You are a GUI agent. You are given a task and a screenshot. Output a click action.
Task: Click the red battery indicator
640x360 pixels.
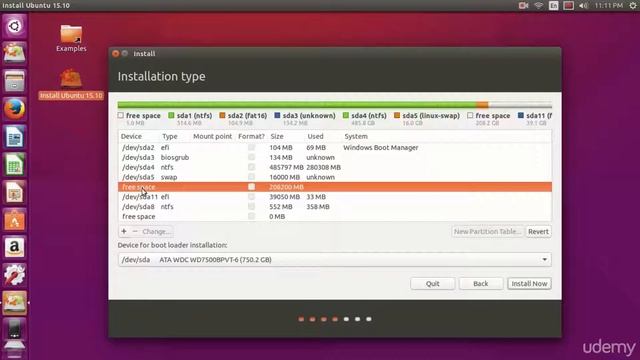point(569,5)
